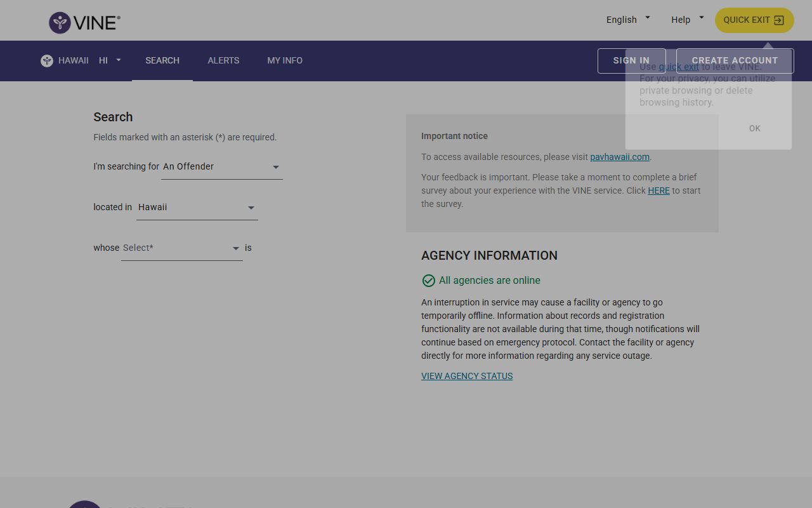Screen dimensions: 812x508
Task: Follow the 'quick exit' link in the tooltip
Action: pyautogui.click(x=679, y=67)
